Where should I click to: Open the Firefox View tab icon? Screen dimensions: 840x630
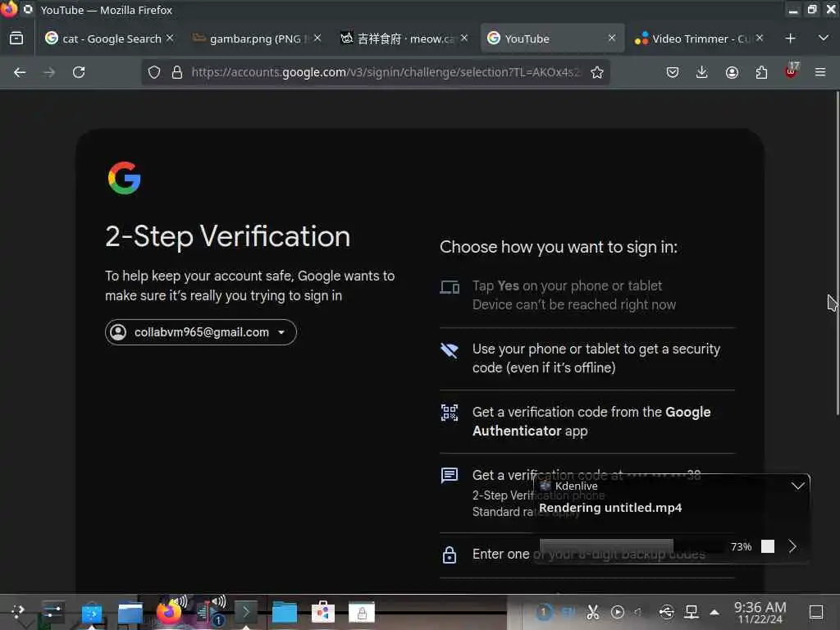[x=16, y=39]
